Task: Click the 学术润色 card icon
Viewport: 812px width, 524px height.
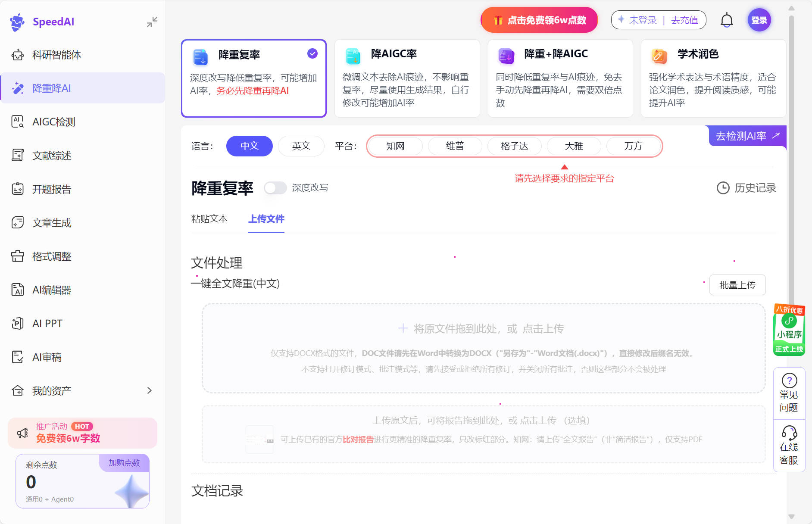Action: 659,56
